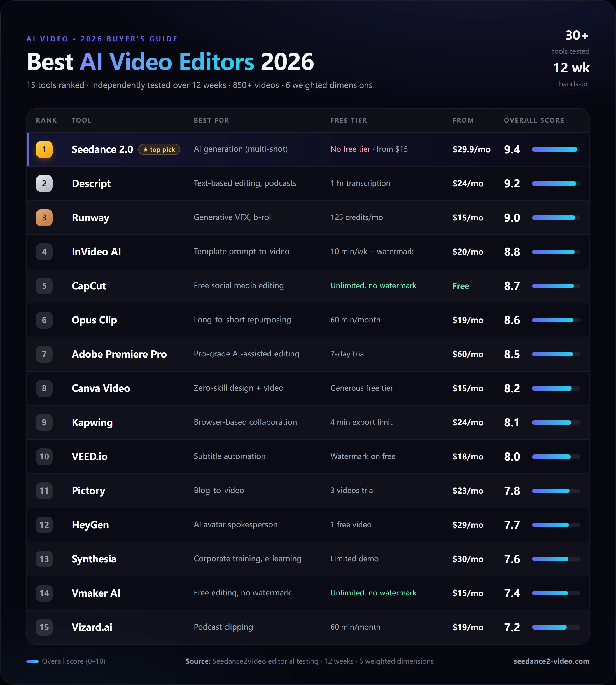This screenshot has width=616, height=685.
Task: Click the RANK column header
Action: (46, 120)
